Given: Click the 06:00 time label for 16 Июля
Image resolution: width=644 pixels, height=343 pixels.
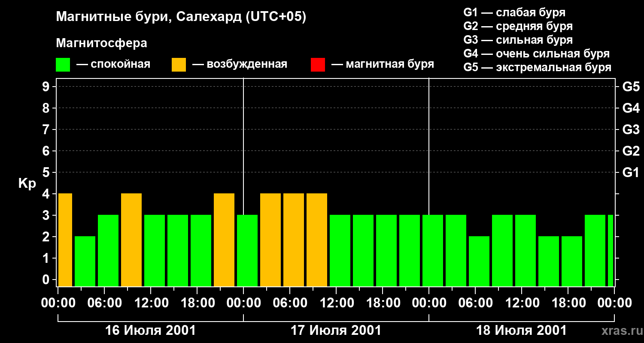Looking at the screenshot, I should coord(104,303).
